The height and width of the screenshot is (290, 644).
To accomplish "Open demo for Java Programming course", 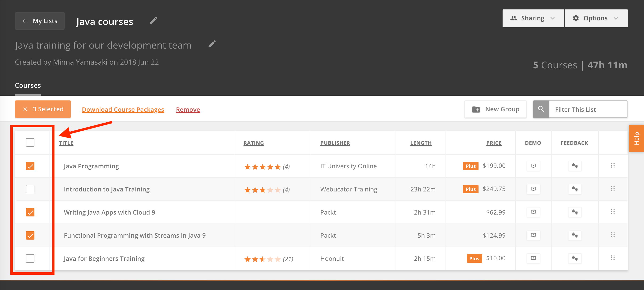I will click(x=533, y=166).
